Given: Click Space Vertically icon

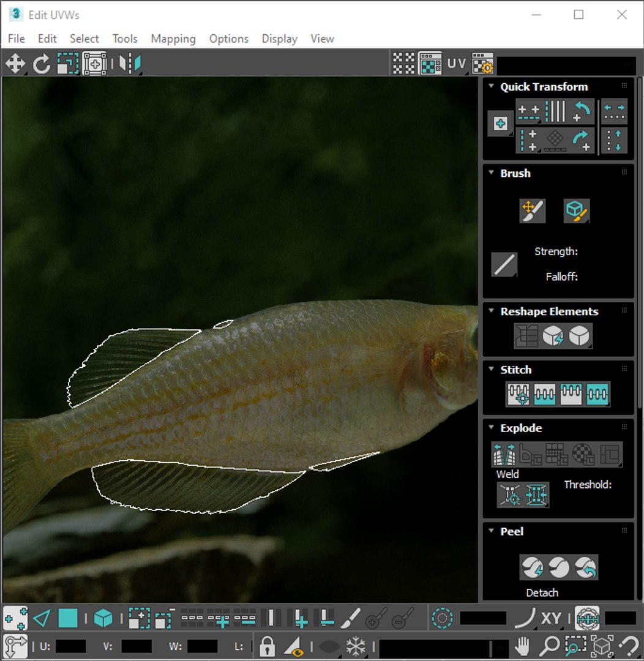Looking at the screenshot, I should tap(614, 140).
